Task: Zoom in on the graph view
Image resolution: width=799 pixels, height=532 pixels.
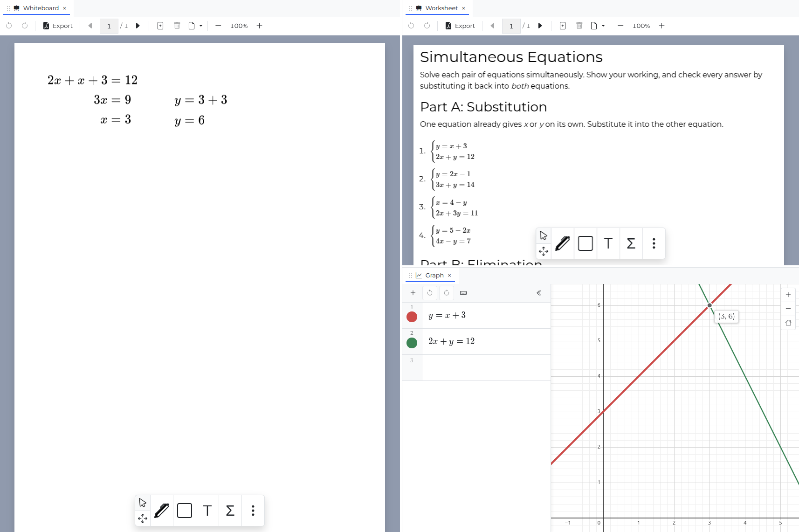Action: pos(788,295)
